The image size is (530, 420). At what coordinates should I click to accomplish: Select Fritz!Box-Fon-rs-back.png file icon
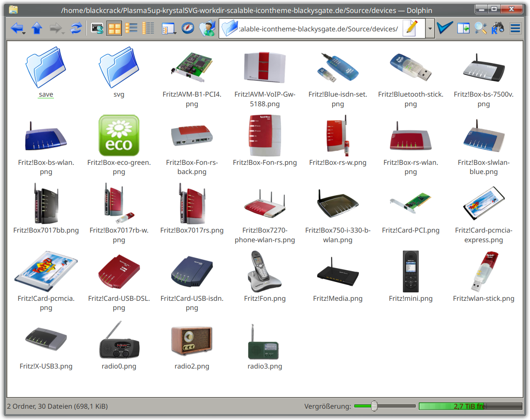pyautogui.click(x=192, y=135)
